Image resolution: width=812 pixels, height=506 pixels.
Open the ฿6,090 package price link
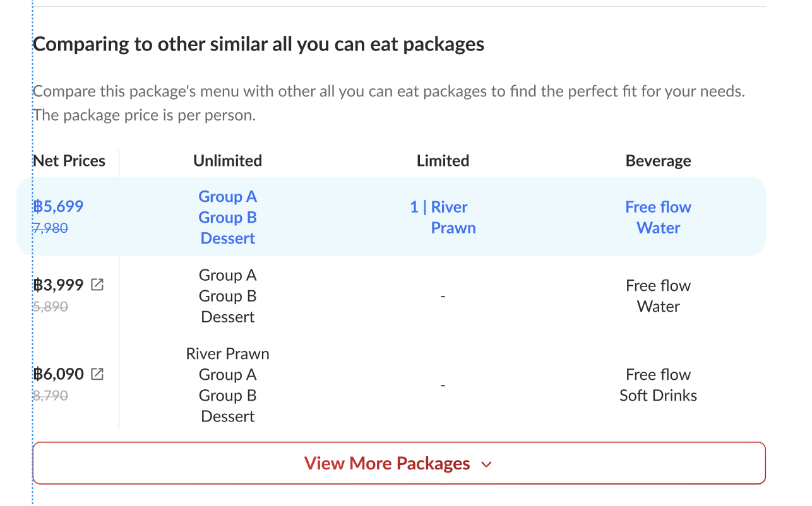[x=59, y=374]
